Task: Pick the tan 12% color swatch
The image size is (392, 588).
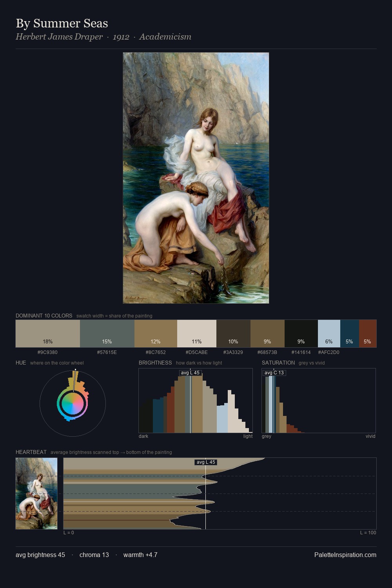Action: [156, 334]
